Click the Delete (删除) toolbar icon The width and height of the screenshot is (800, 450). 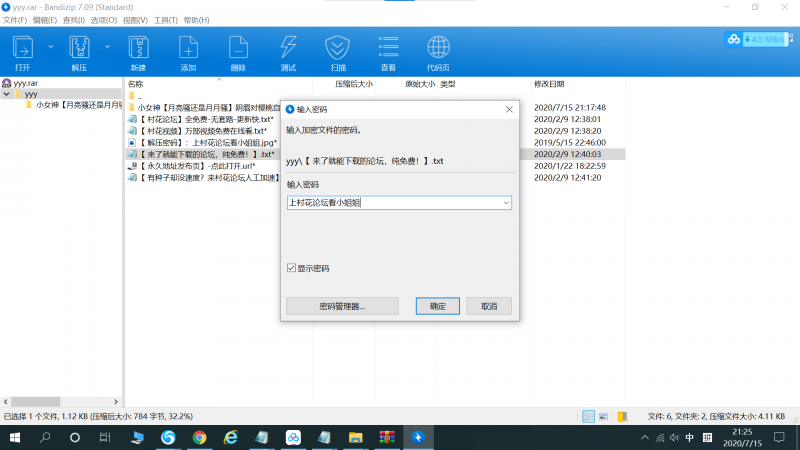[238, 48]
